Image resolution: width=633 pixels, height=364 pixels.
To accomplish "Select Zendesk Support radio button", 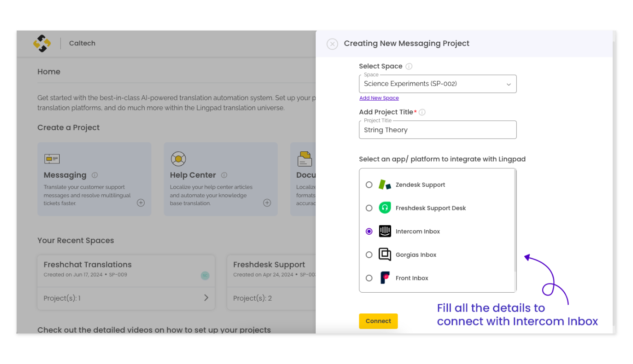I will (369, 185).
